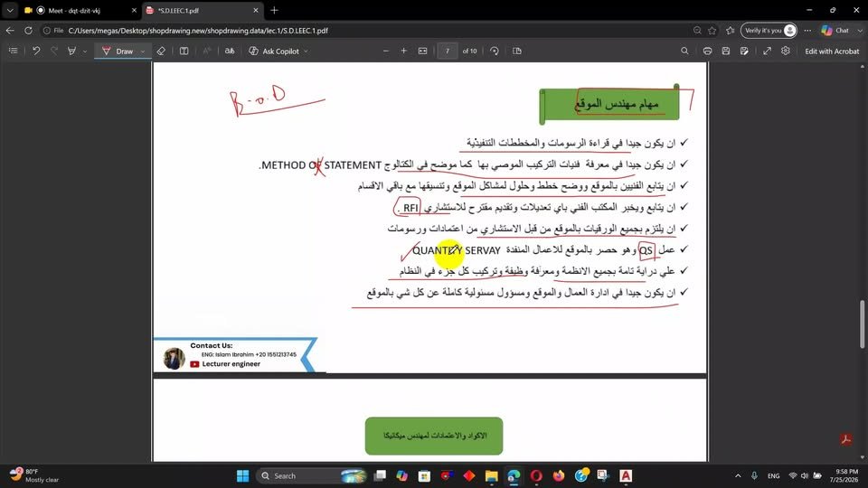Expand the Ask Copilot dropdown arrow
Image resolution: width=868 pixels, height=488 pixels.
pos(307,52)
